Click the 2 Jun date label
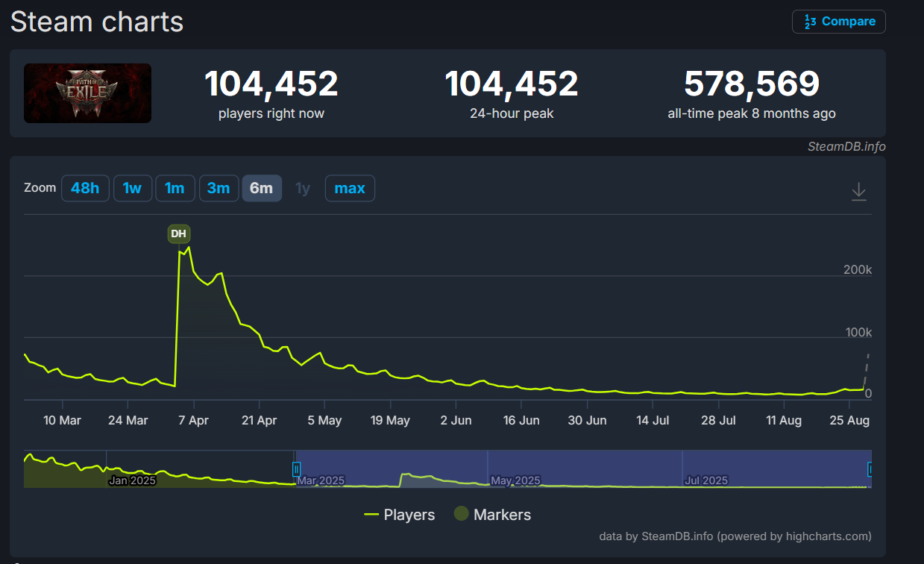The width and height of the screenshot is (924, 564). (x=456, y=421)
